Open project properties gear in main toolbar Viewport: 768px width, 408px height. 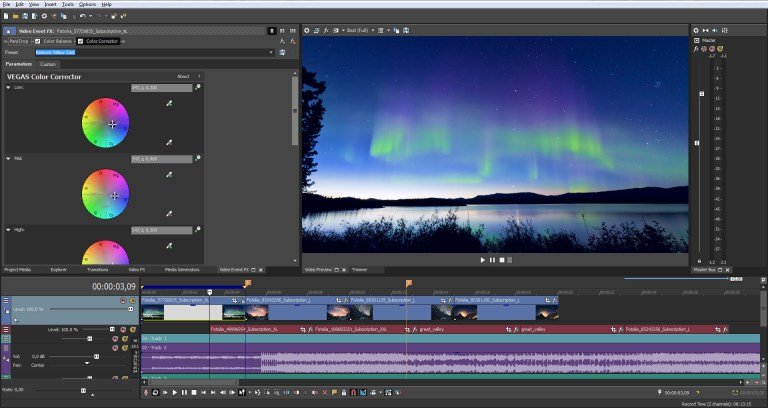[44, 16]
